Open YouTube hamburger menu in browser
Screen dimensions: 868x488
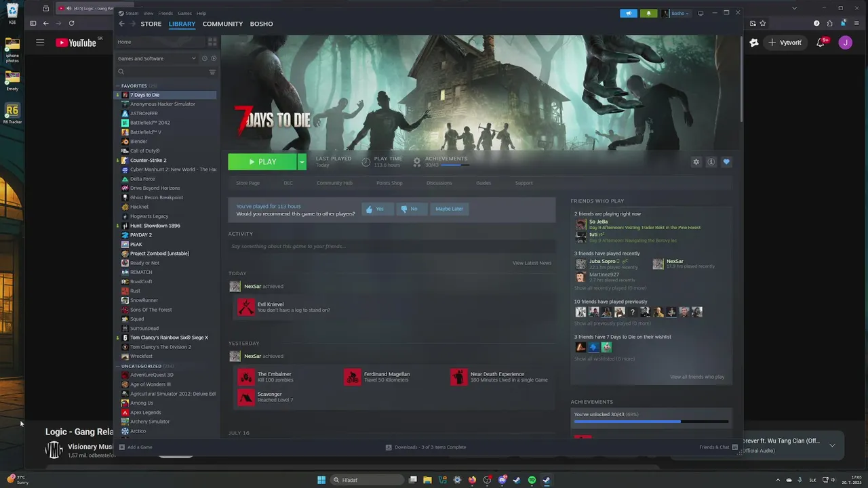(40, 43)
